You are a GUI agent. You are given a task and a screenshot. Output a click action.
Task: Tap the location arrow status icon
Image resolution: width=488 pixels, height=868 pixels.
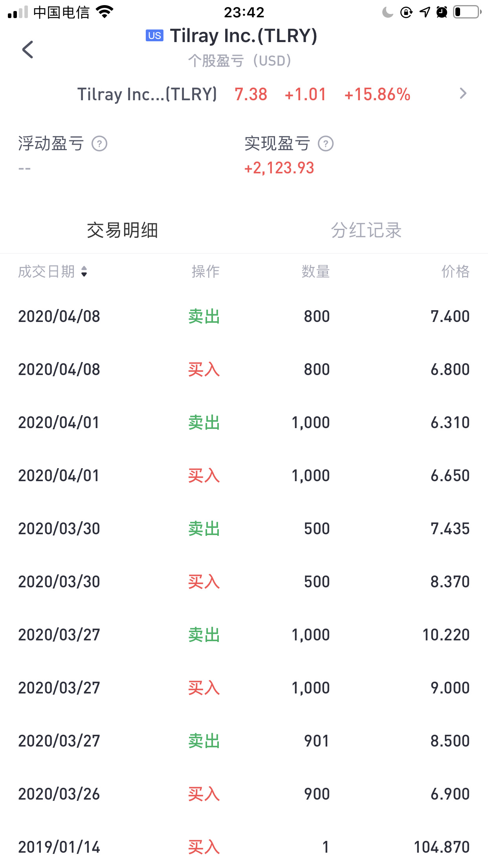425,12
